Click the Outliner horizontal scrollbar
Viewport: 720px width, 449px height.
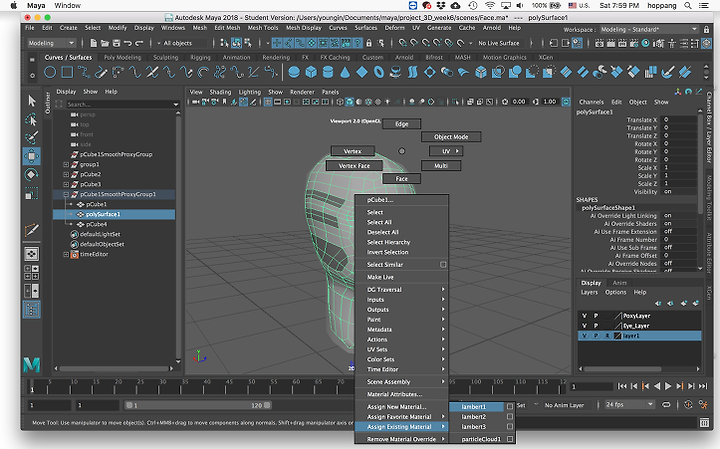pos(115,368)
